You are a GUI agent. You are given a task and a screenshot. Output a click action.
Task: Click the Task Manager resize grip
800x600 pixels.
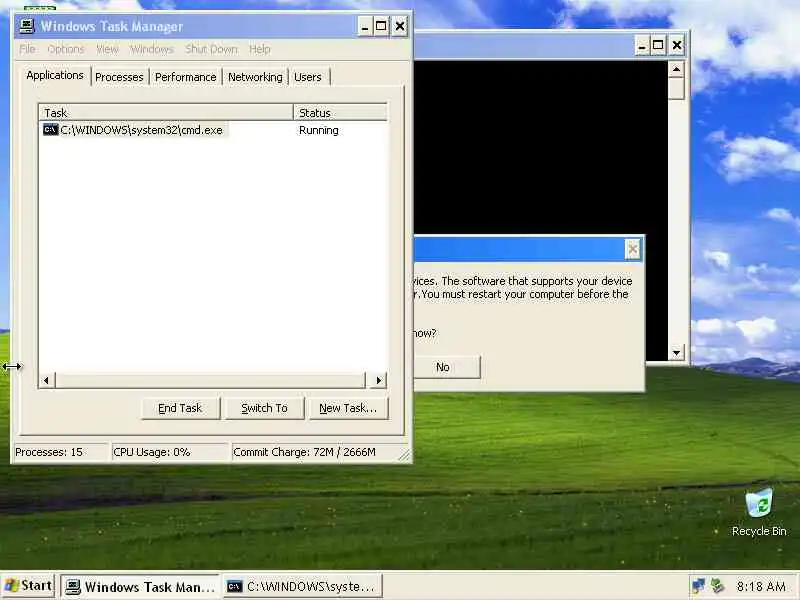(405, 455)
